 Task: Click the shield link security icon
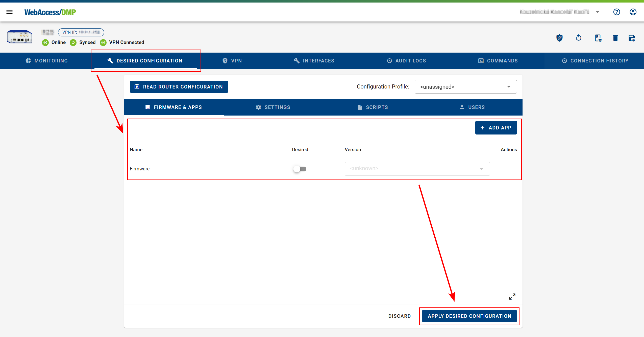tap(559, 38)
